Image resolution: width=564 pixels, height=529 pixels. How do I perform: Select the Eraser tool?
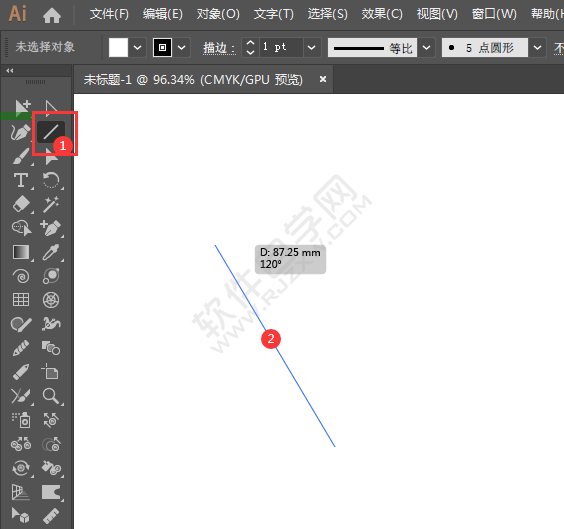coord(21,204)
